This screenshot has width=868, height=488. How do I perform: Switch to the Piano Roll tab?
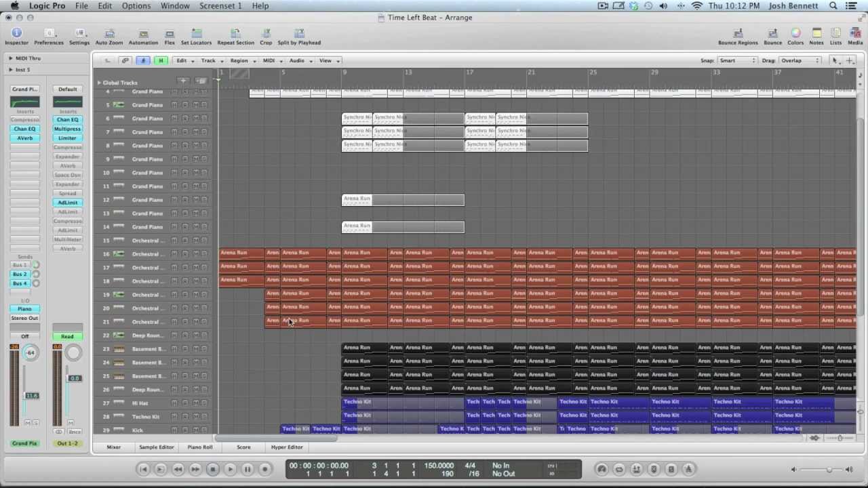[x=200, y=447]
